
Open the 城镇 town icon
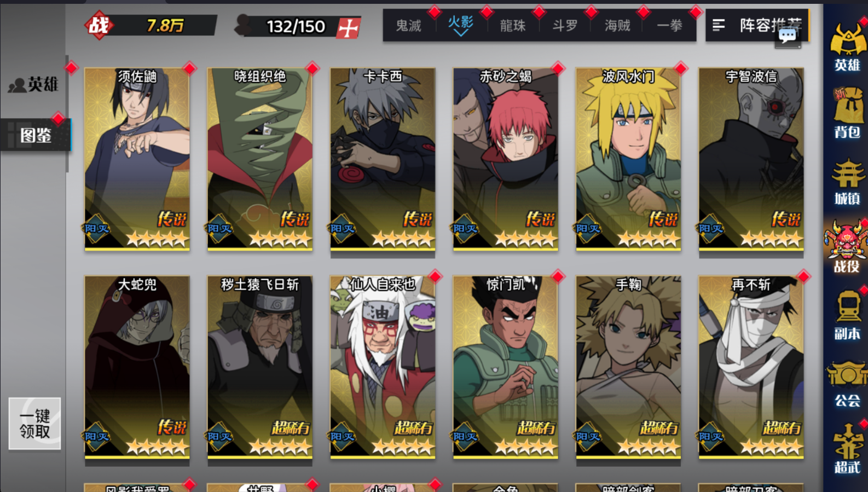tap(847, 181)
